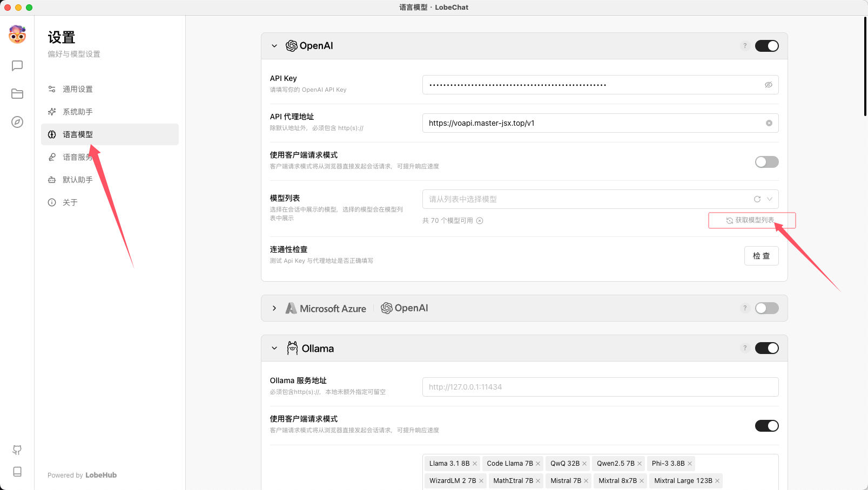This screenshot has width=868, height=490.
Task: Click the 检查 connectivity button
Action: tap(762, 256)
